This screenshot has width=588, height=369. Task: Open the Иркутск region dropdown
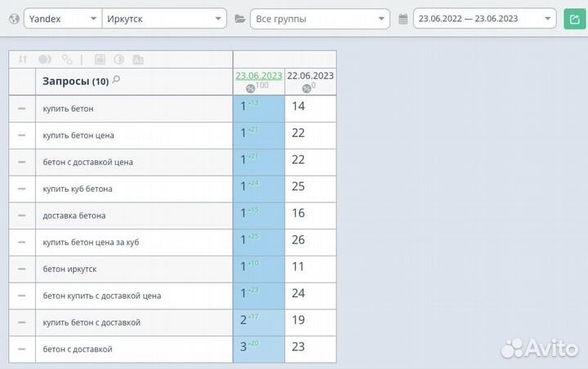pyautogui.click(x=164, y=19)
